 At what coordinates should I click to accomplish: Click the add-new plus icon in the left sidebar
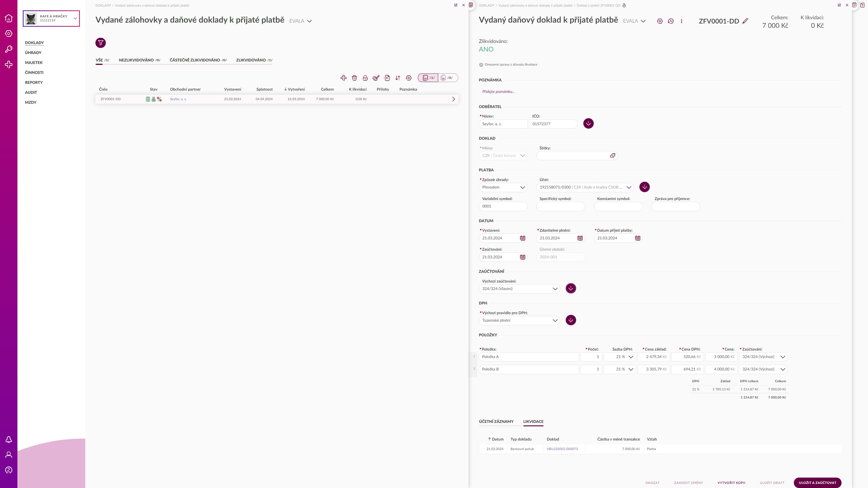(9, 65)
